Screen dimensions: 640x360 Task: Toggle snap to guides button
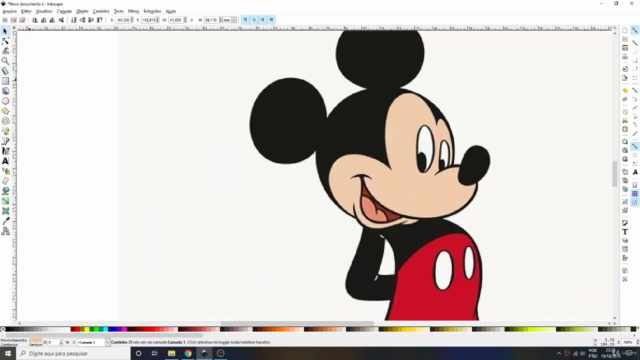point(635,202)
